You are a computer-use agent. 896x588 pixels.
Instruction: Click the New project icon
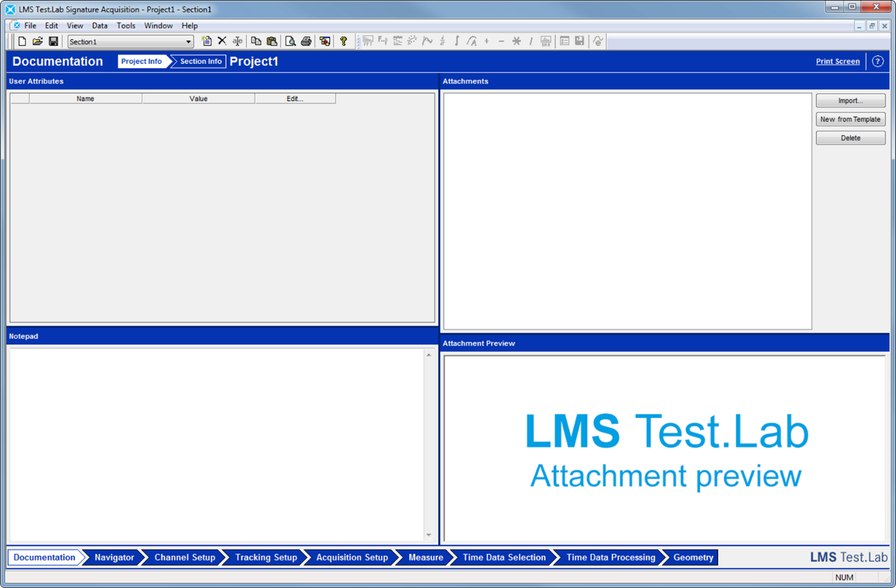[x=22, y=42]
